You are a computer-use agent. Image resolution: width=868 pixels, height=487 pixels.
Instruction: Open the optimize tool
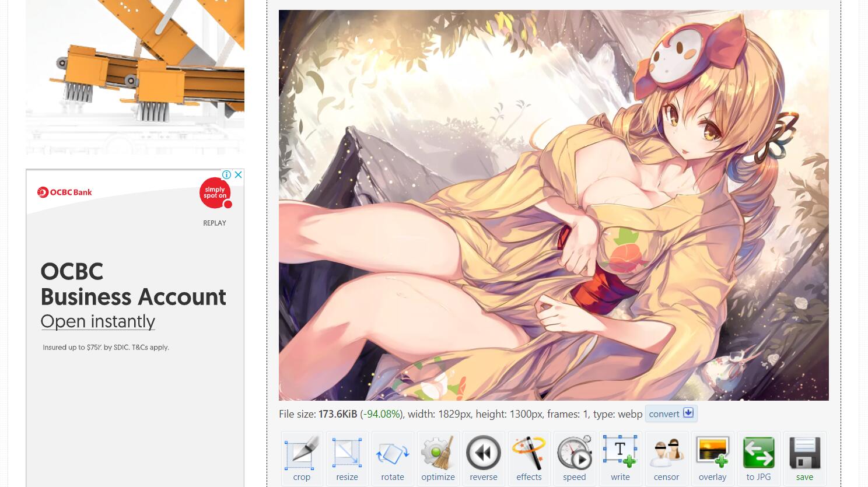(438, 459)
